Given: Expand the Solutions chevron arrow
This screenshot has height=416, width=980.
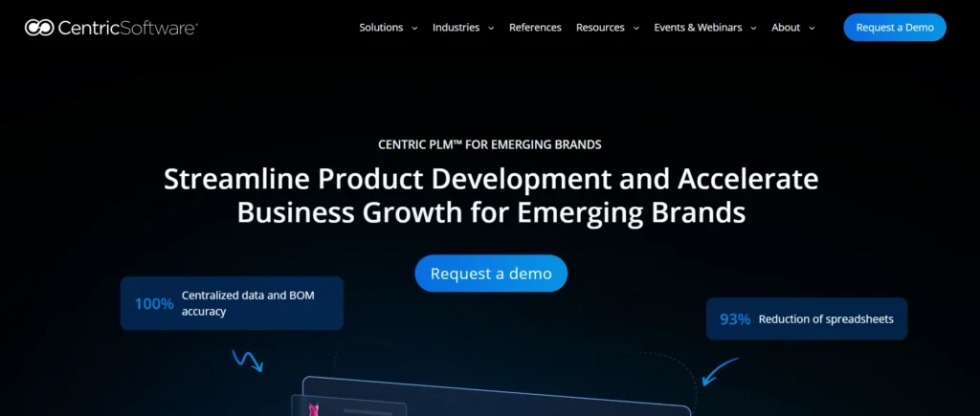Looking at the screenshot, I should [x=414, y=28].
